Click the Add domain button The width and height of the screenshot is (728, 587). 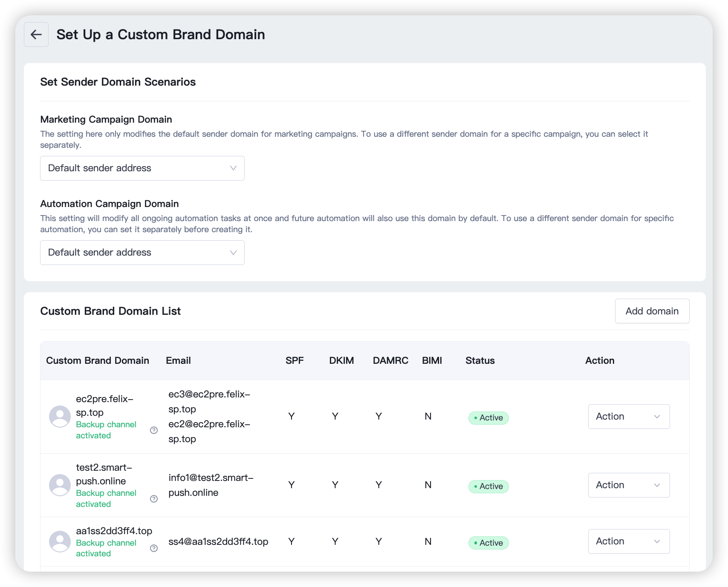652,311
